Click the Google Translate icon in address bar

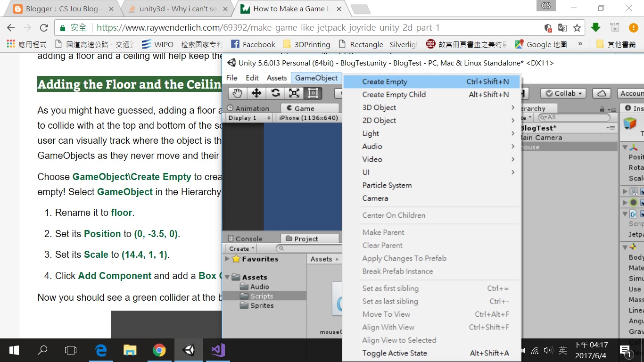[x=562, y=28]
